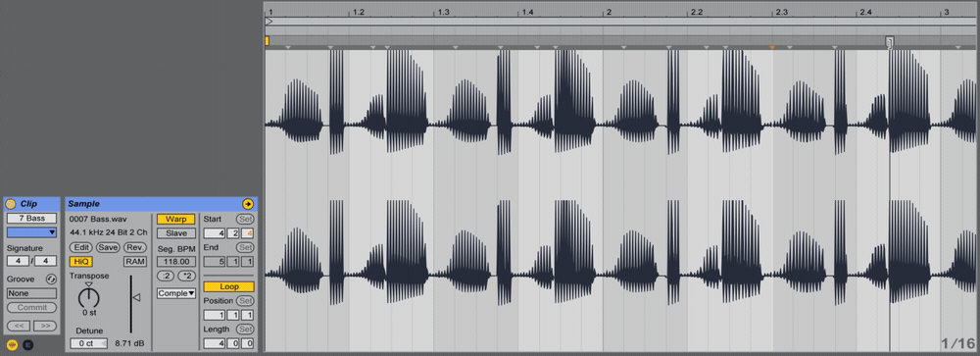Toggle RAM mode
This screenshot has width=980, height=356.
coord(135,262)
